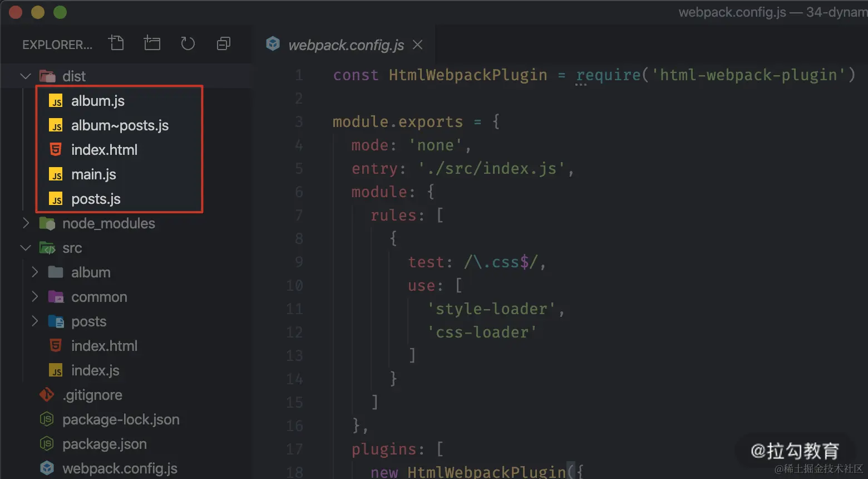Click the mode value 'none'
The image size is (868, 479).
tap(436, 145)
